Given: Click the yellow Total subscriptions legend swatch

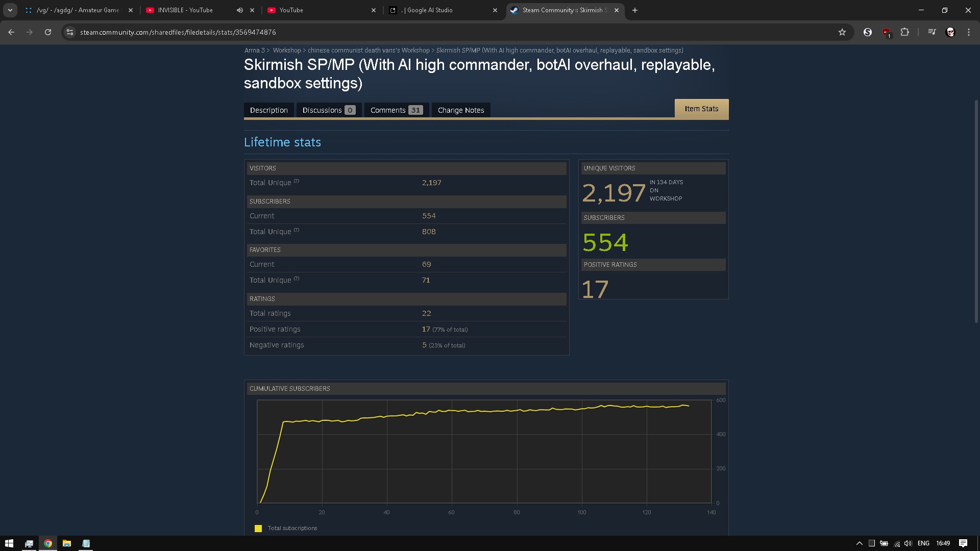Looking at the screenshot, I should tap(258, 529).
